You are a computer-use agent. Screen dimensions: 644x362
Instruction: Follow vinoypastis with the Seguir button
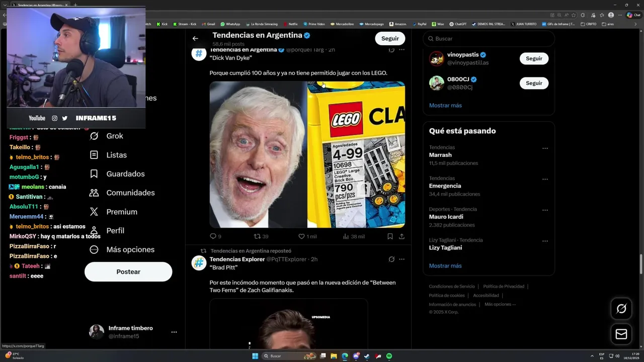tap(534, 58)
